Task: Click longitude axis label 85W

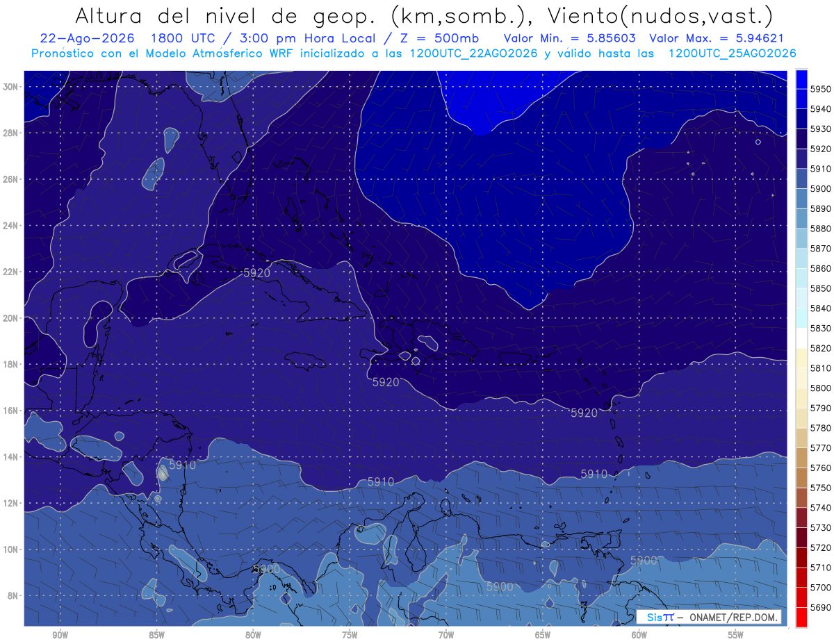Action: (156, 636)
